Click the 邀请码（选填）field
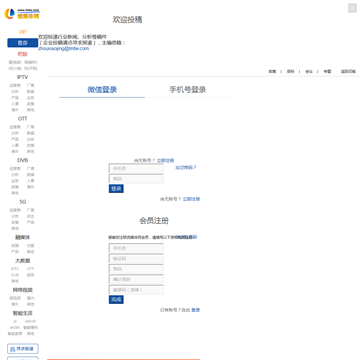Screen dimensions: 360x360 point(136,290)
